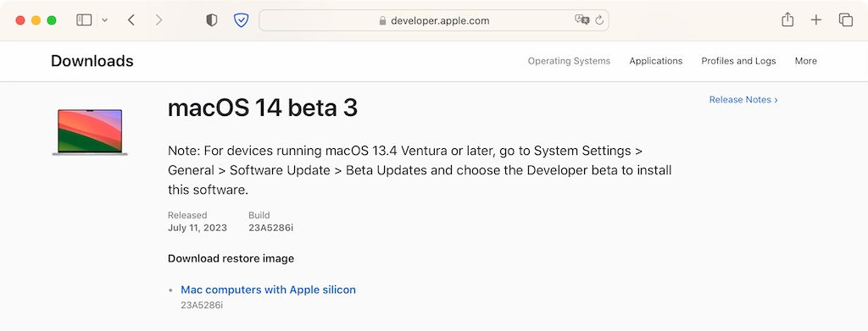Open the Release Notes link
Screen dimensions: 868x331
coord(743,99)
